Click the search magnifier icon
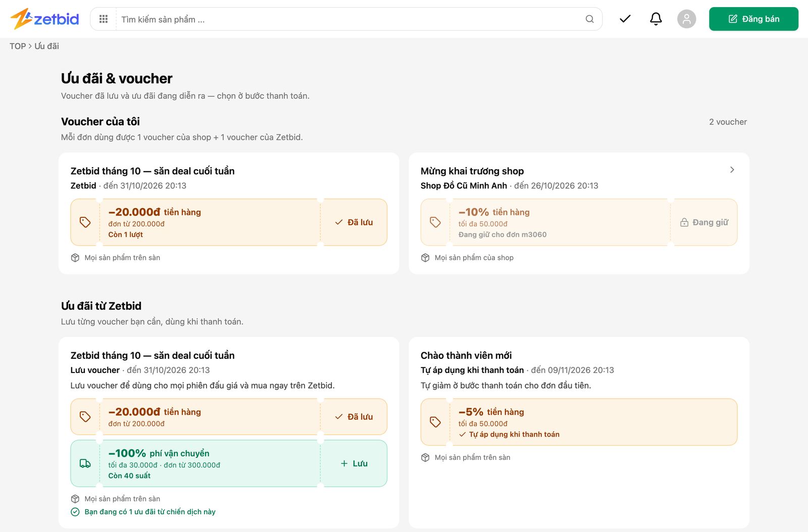The height and width of the screenshot is (532, 808). (589, 19)
